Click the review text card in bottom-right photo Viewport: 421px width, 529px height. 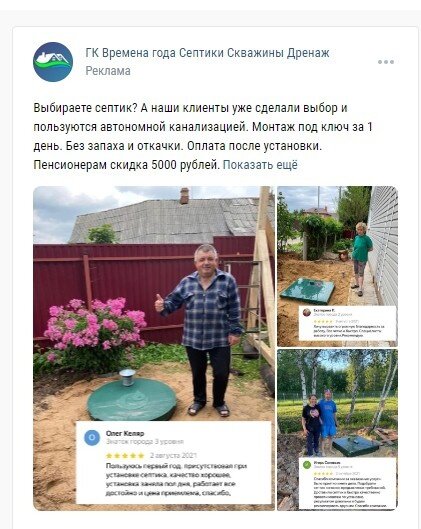348,483
